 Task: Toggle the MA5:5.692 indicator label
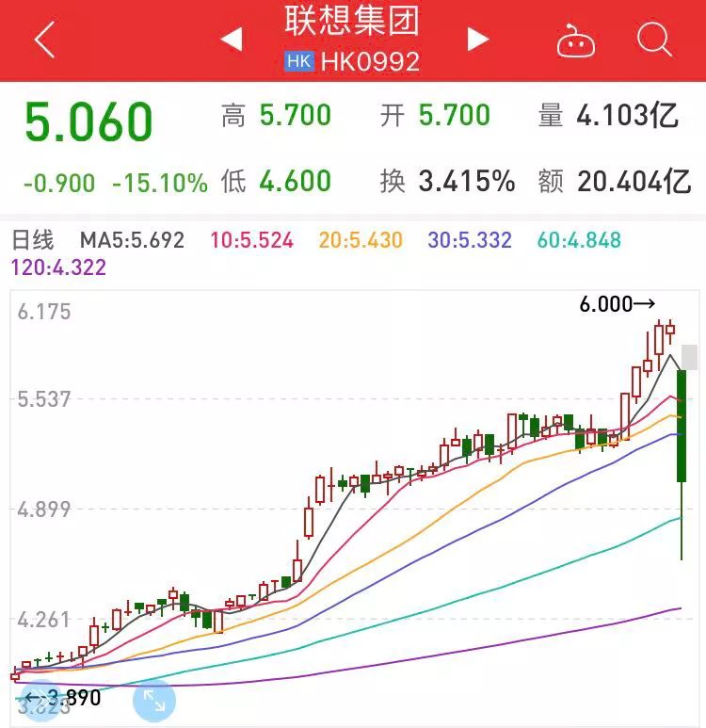[x=132, y=240]
